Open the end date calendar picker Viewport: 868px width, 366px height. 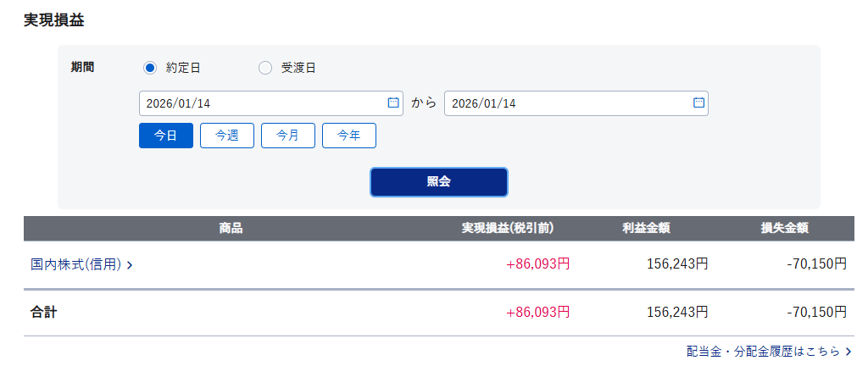click(x=698, y=103)
